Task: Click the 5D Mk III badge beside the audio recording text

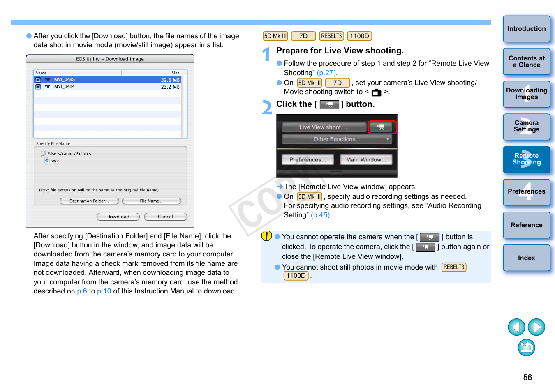Action: pyautogui.click(x=310, y=197)
